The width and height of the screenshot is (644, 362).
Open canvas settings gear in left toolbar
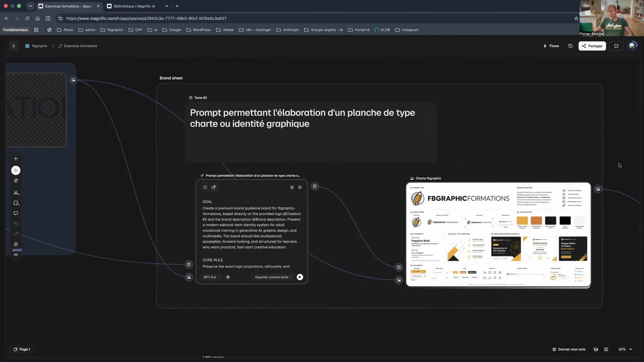(16, 244)
